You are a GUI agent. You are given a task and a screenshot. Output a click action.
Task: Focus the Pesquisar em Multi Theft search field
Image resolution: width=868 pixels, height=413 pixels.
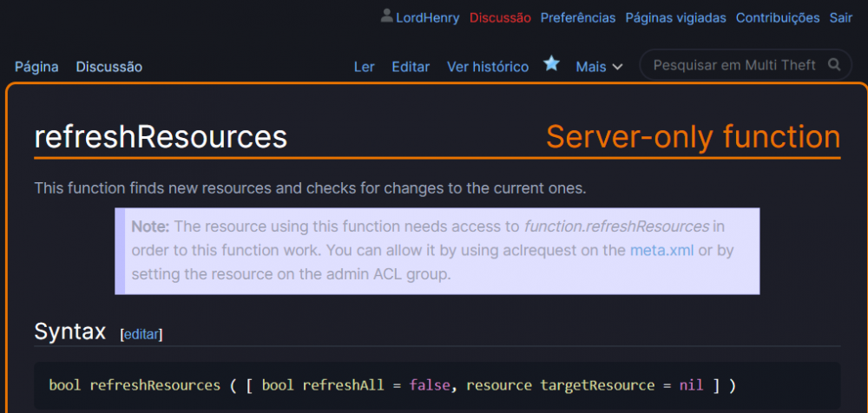(733, 65)
